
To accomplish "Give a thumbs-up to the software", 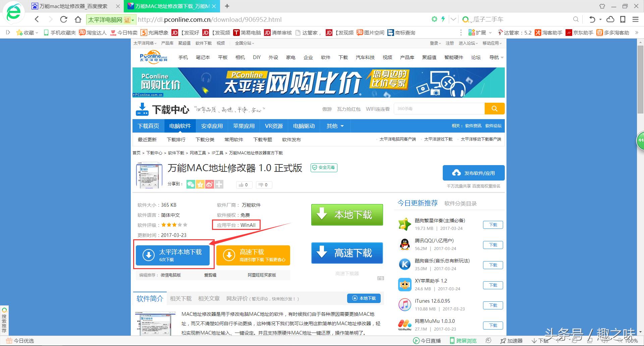I will 244,185.
